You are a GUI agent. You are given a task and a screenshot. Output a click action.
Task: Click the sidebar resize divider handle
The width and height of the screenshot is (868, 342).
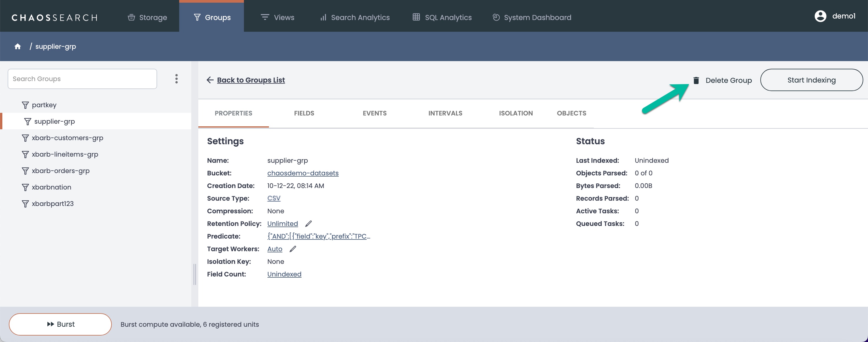(x=195, y=274)
